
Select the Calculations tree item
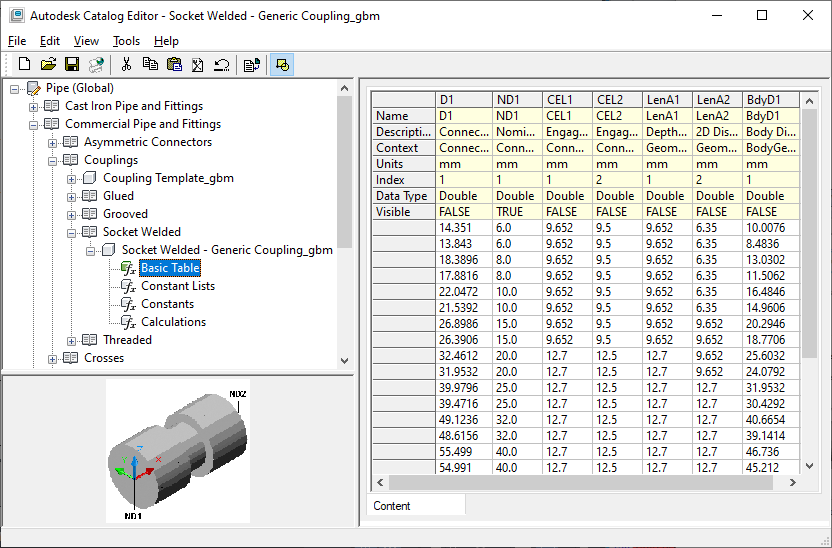click(x=174, y=322)
